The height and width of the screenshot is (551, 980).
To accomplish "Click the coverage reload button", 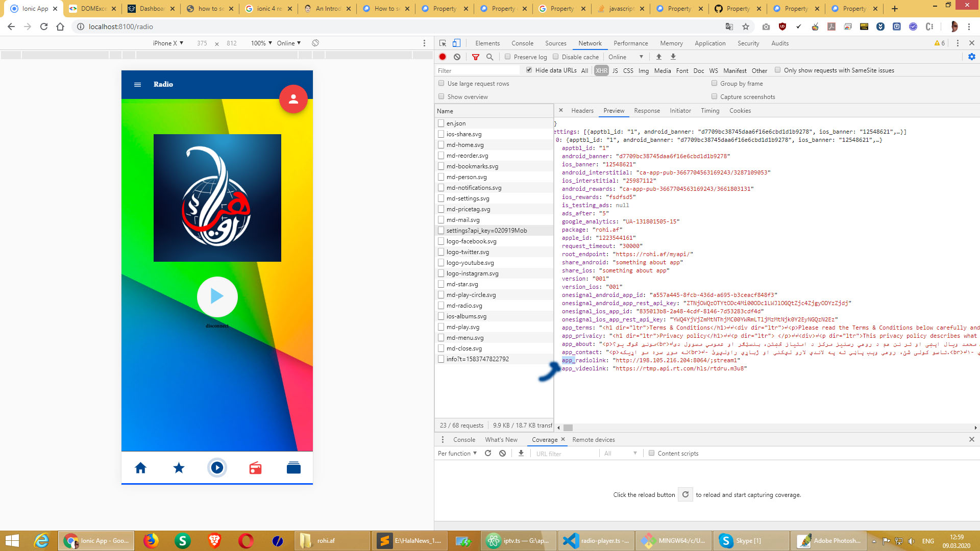I will point(685,495).
